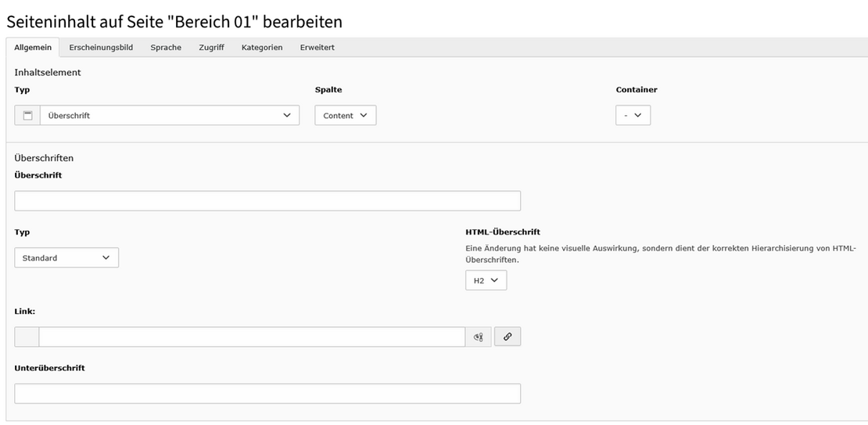Expand the heading Typ dropdown showing Standard
Viewport: 868px width, 425px height.
(x=66, y=258)
